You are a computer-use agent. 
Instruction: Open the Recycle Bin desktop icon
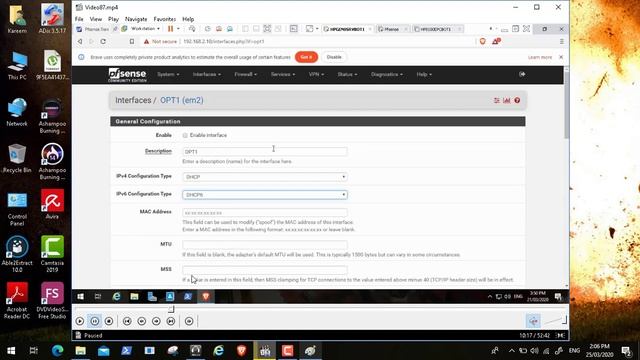[x=17, y=159]
